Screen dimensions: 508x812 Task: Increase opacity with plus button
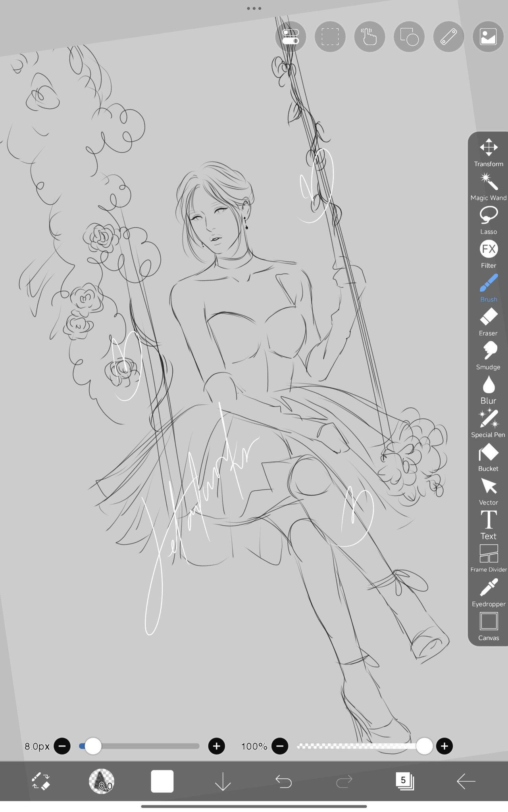click(x=444, y=746)
